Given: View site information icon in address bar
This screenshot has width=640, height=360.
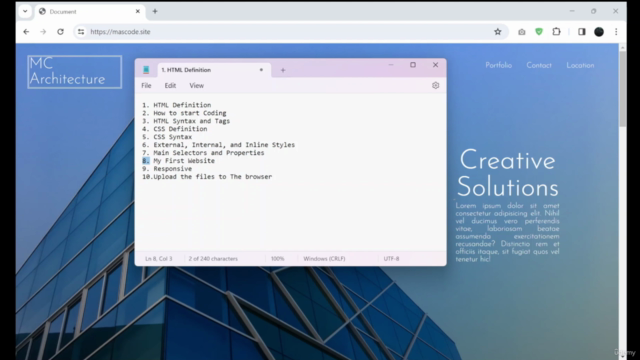Looking at the screenshot, I should click(x=81, y=31).
